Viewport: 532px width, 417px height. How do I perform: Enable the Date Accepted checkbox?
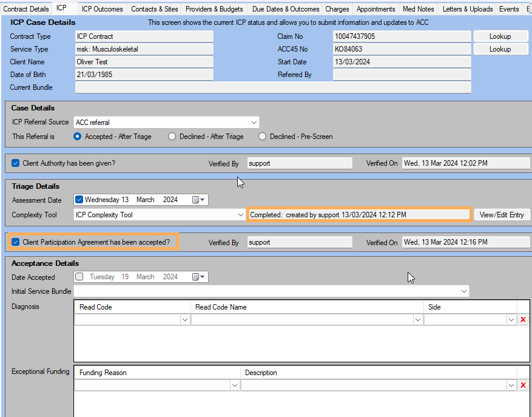click(x=79, y=277)
